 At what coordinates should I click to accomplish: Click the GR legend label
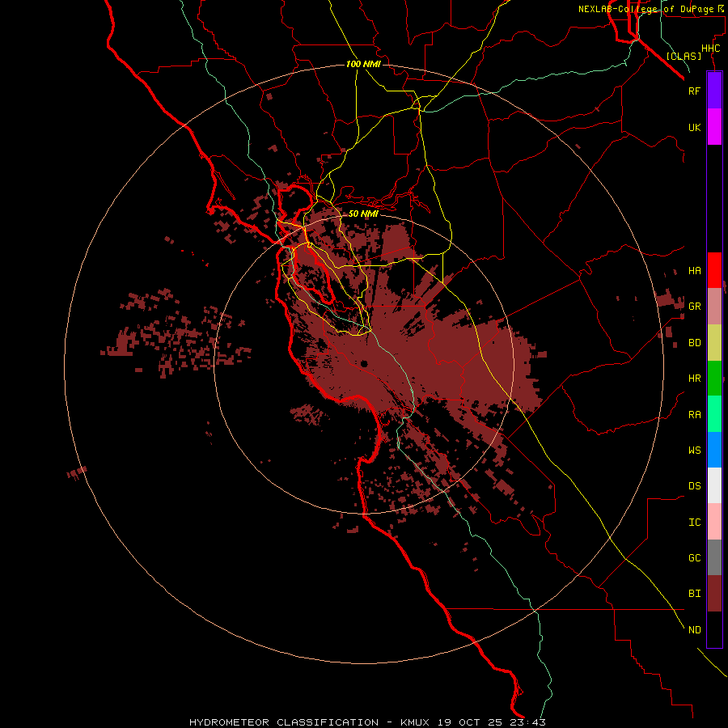click(694, 307)
